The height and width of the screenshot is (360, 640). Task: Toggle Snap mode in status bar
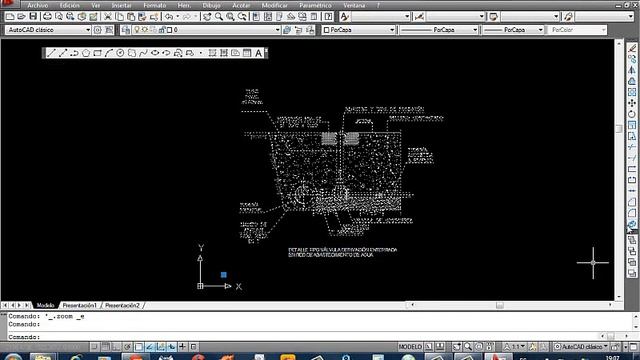click(x=94, y=347)
